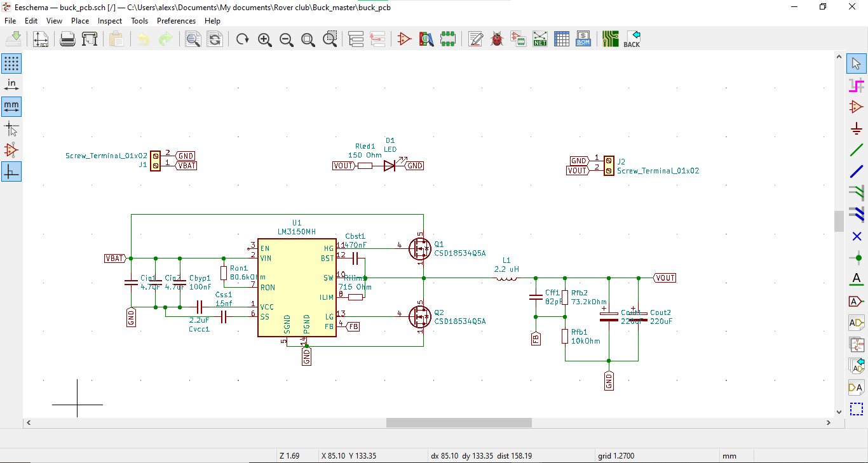This screenshot has height=463, width=868.
Task: Open the Place menu
Action: (x=79, y=20)
